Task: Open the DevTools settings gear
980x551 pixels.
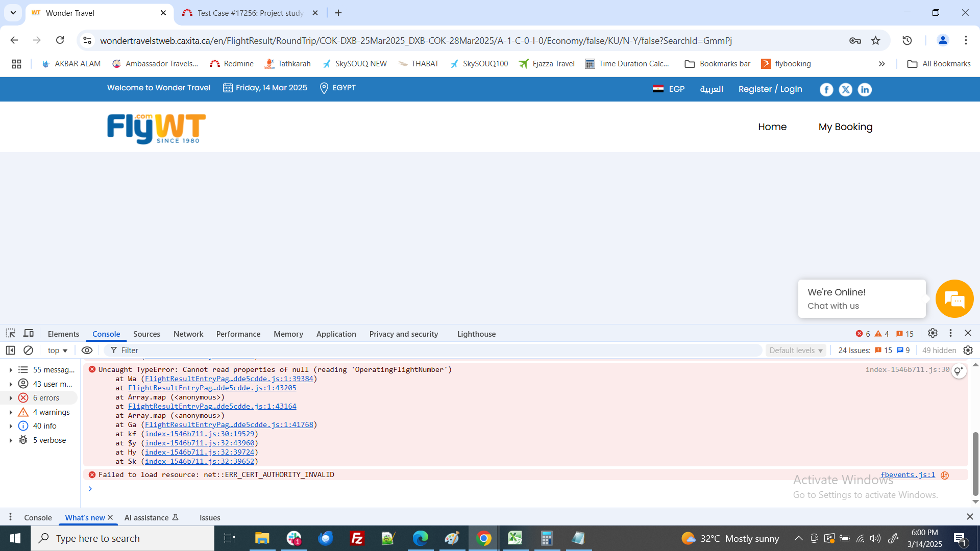Action: point(933,333)
